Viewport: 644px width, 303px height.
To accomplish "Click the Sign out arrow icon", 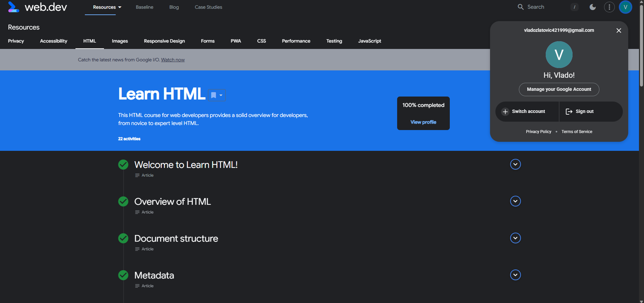I will [569, 112].
